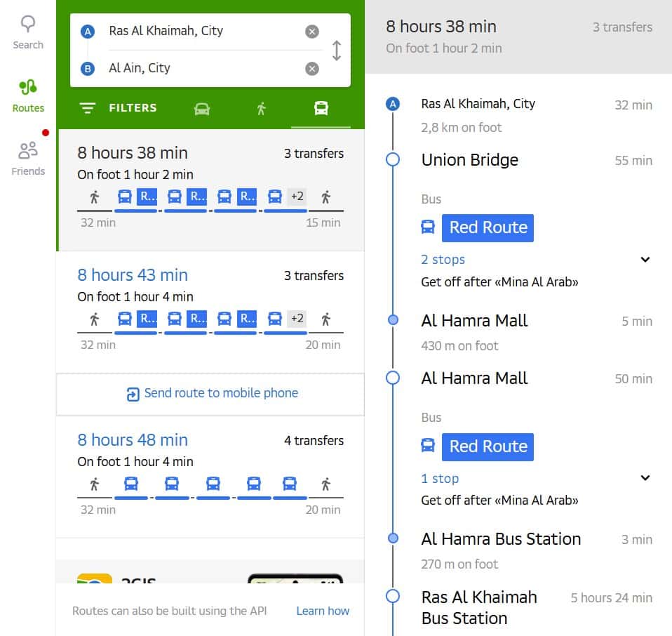Click the ending walk icon in 8 hours 43 min card
672x636 pixels.
[x=325, y=319]
